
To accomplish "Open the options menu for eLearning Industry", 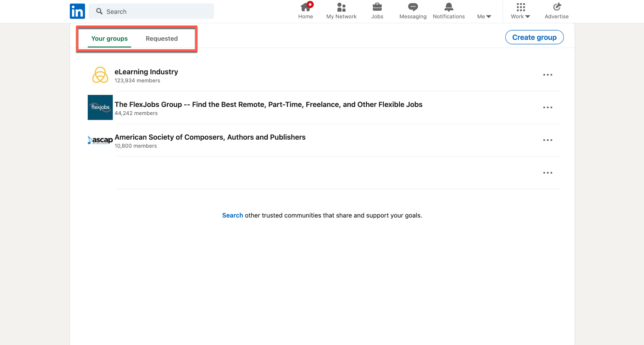I will pyautogui.click(x=547, y=75).
